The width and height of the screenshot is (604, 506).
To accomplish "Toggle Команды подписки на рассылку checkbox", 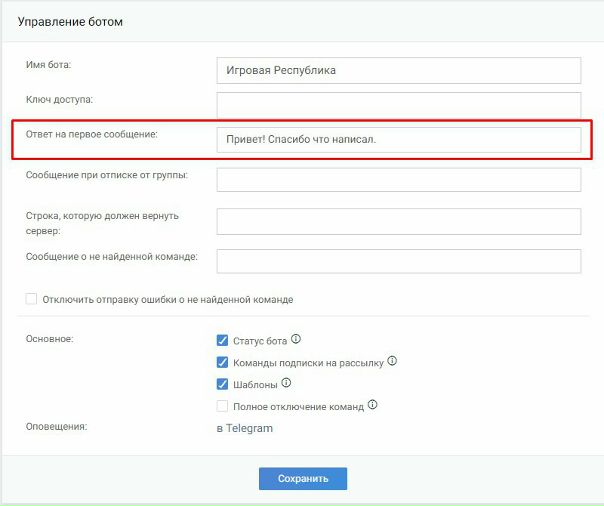I will pos(223,362).
